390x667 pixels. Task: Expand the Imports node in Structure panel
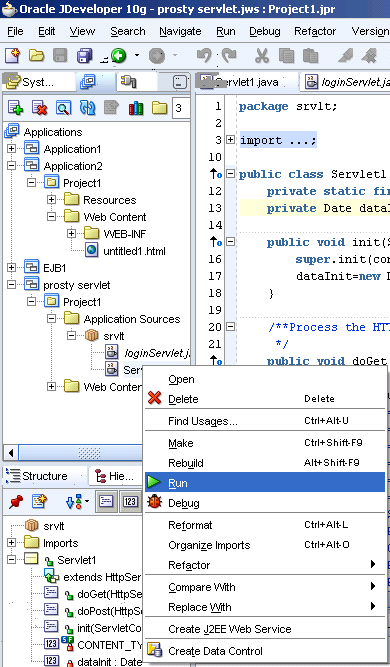pos(11,542)
